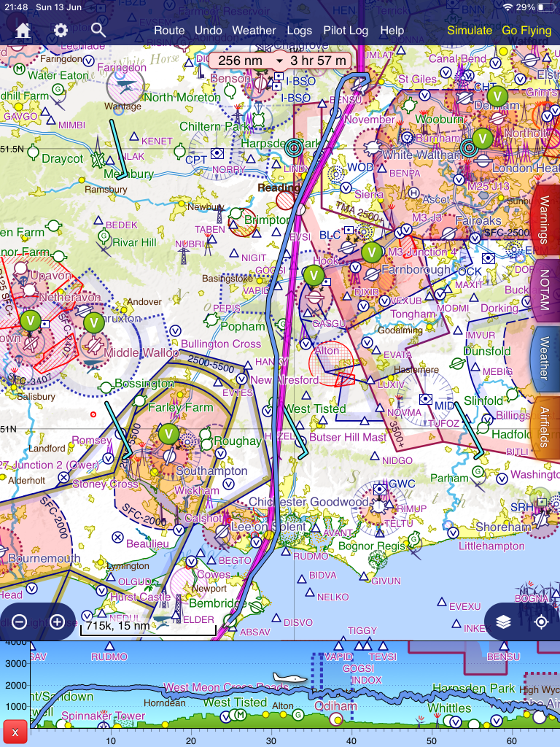
Task: Open the orange Airfields side tab
Action: 545,428
